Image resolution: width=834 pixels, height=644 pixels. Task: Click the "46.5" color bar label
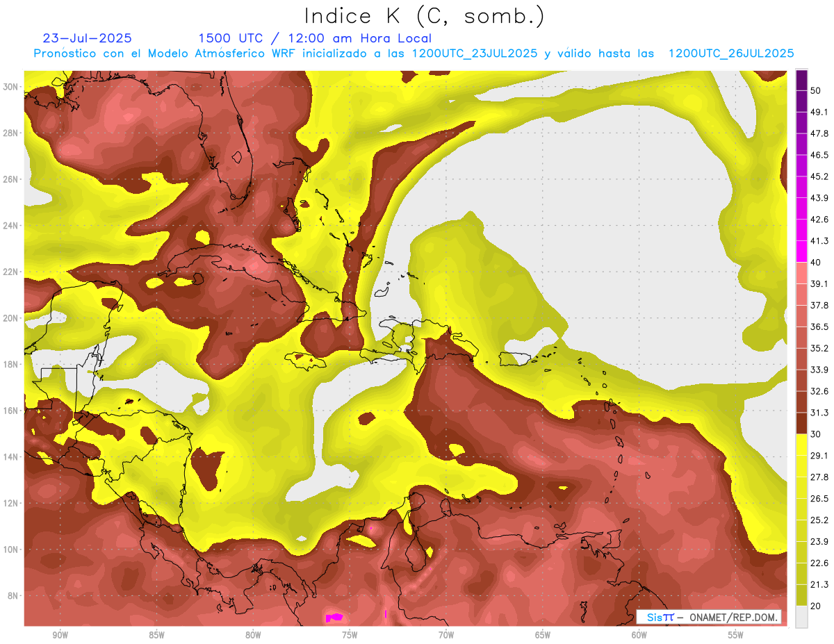819,155
